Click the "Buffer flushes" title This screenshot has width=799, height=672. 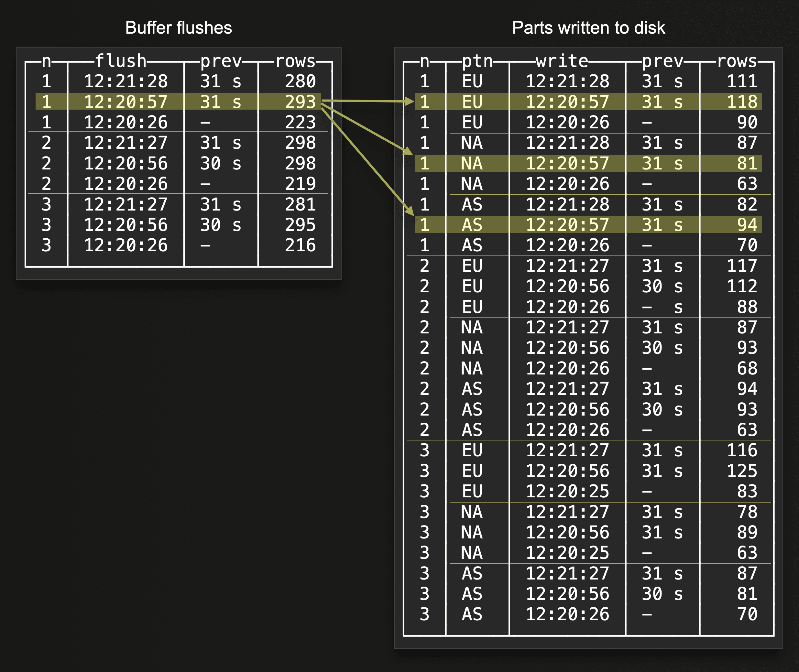point(178,28)
